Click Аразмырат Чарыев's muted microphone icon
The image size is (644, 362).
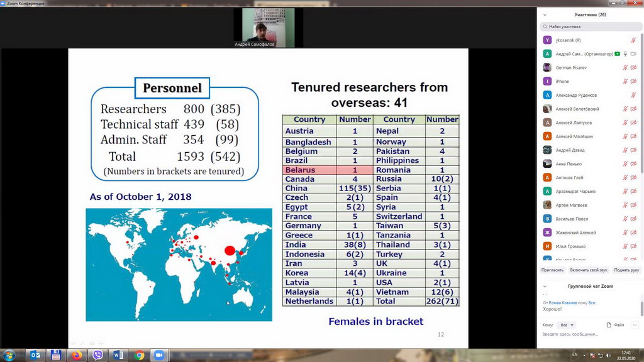[625, 191]
